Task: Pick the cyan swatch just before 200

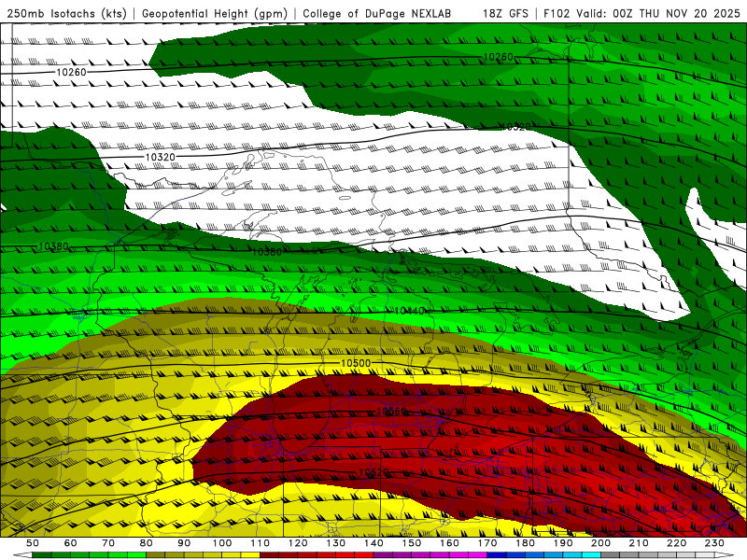Action: point(591,555)
